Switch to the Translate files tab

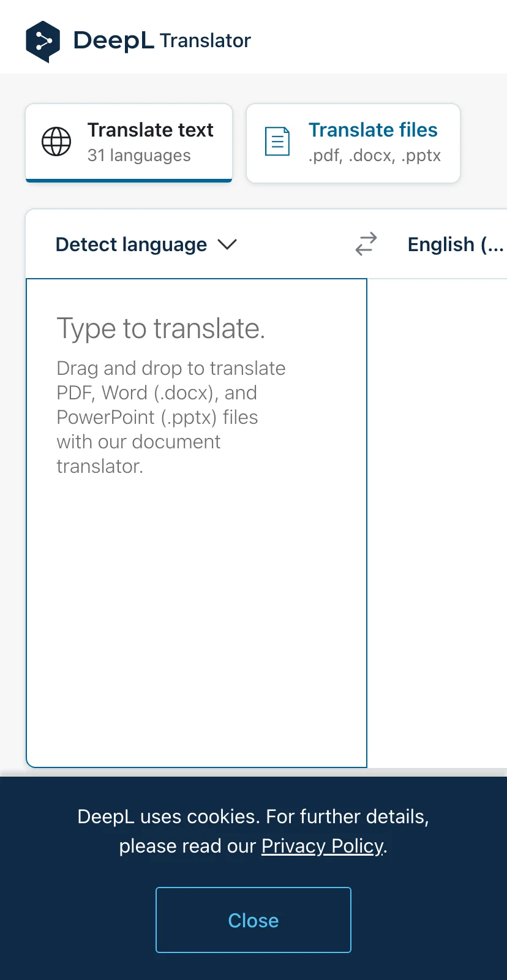tap(353, 143)
